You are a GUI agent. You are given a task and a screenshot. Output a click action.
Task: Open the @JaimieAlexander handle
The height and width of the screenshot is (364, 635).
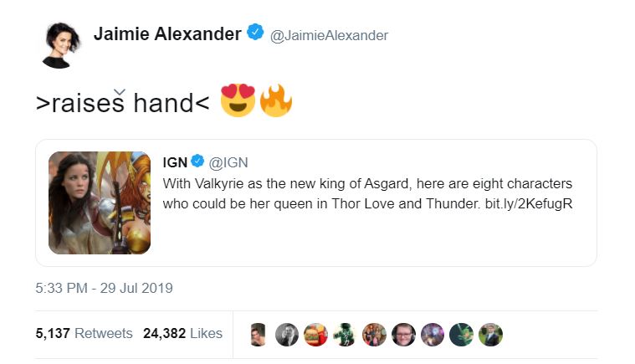pos(329,35)
